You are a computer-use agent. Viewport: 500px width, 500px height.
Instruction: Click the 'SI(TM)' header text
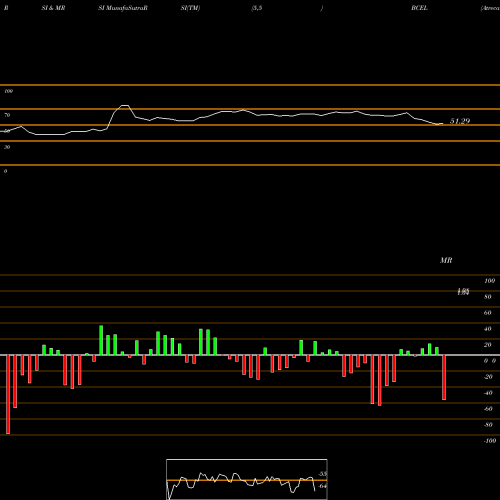pyautogui.click(x=190, y=8)
